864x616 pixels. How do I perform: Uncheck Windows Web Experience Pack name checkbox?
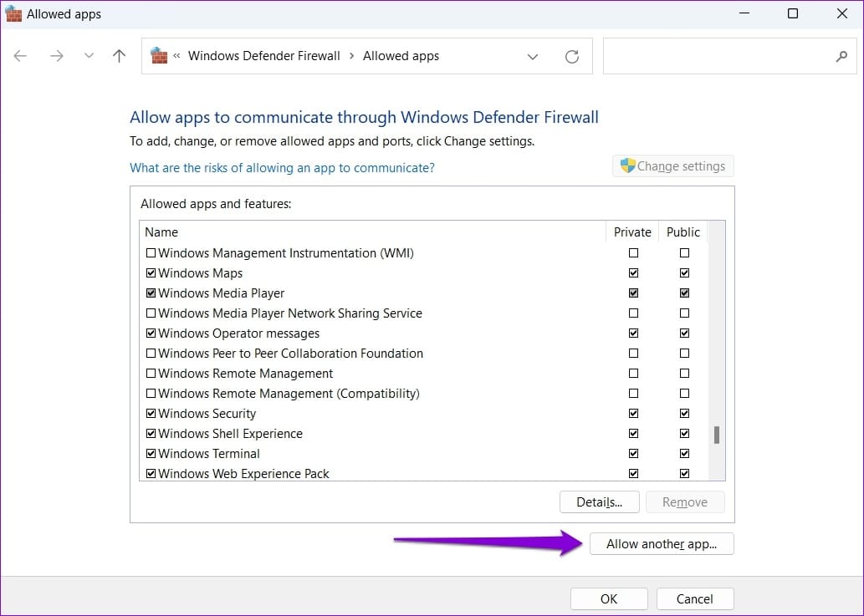tap(151, 473)
